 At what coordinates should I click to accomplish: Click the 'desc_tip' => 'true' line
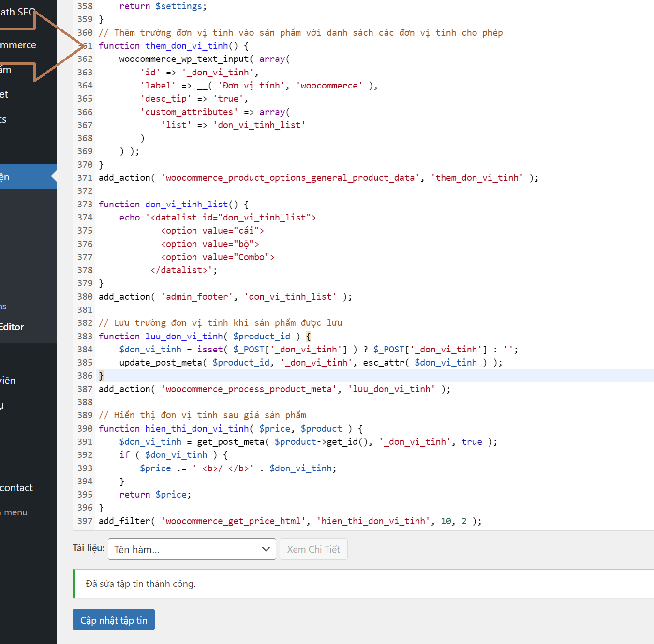[x=194, y=98]
